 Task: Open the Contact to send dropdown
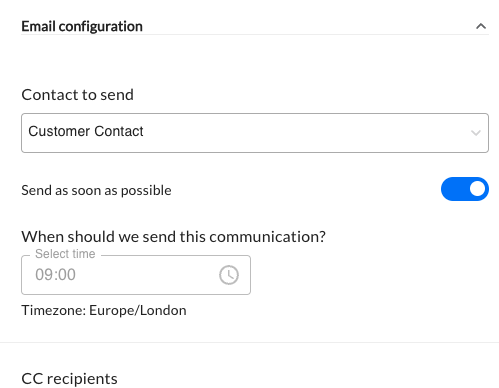[x=255, y=133]
